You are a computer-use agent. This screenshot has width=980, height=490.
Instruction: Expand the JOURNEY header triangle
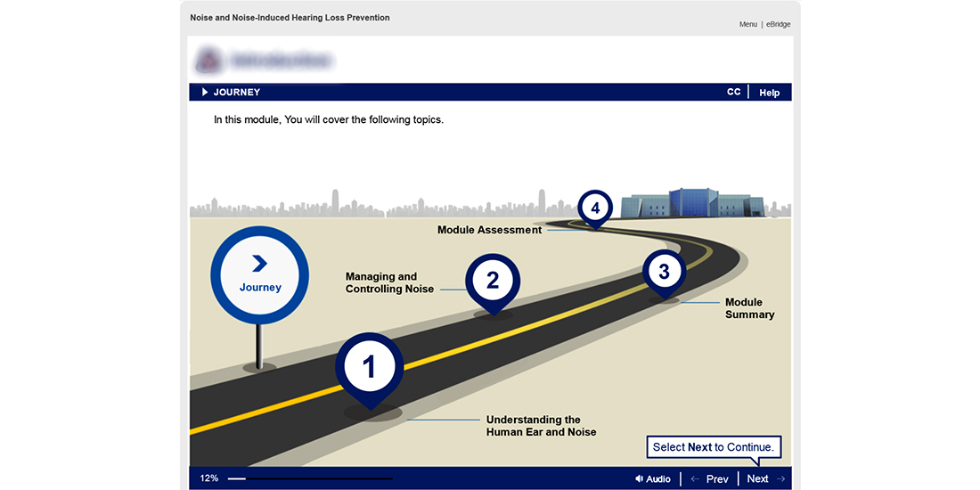[x=205, y=92]
